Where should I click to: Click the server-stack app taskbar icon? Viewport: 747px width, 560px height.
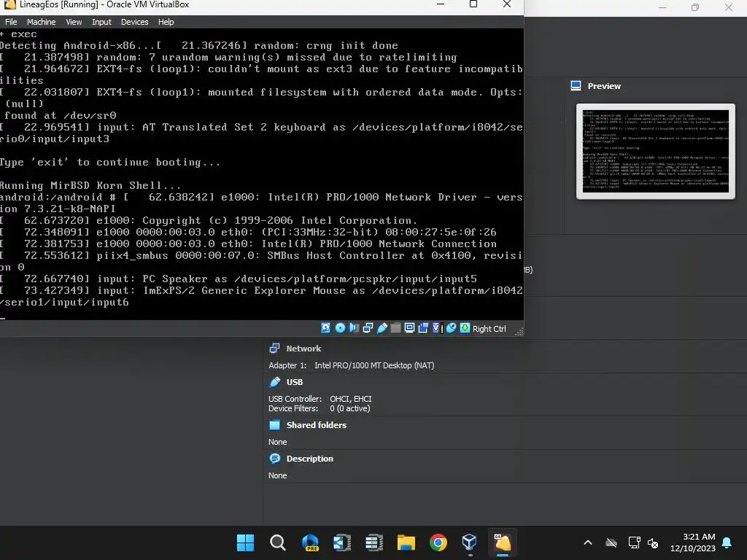374,542
